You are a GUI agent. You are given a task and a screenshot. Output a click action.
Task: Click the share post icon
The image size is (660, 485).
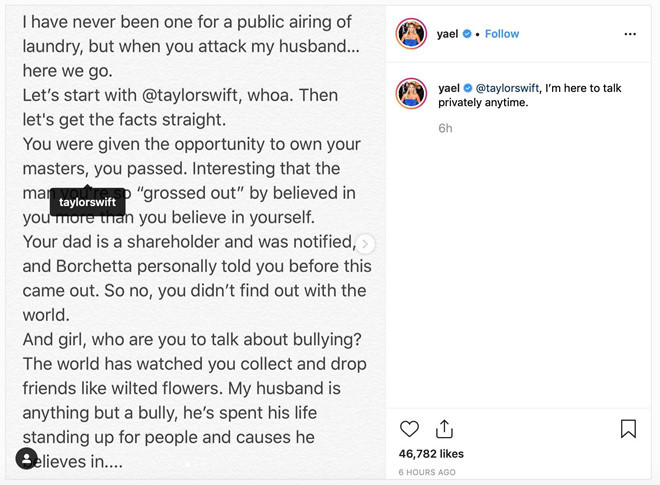click(x=444, y=429)
